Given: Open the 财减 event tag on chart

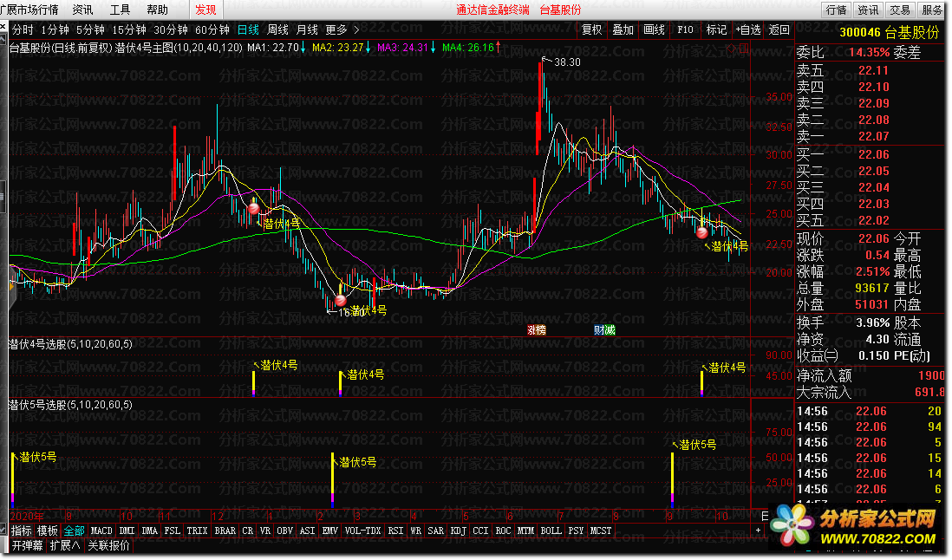Looking at the screenshot, I should (x=604, y=330).
